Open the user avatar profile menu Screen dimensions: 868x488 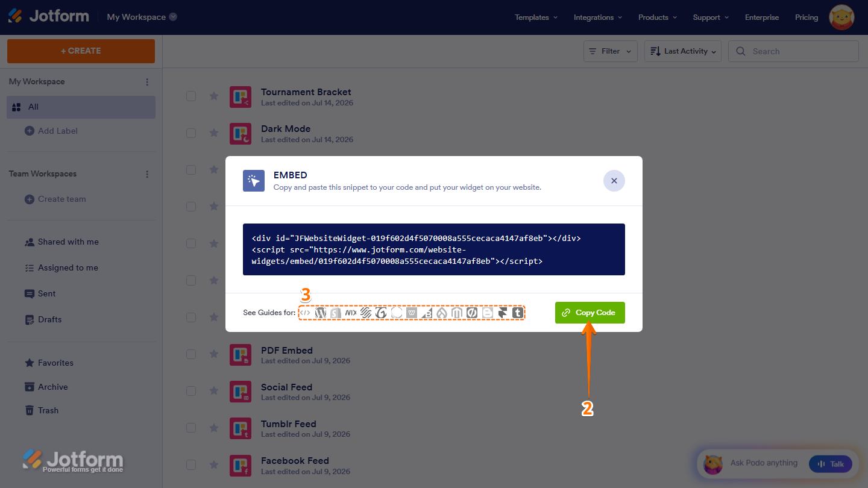pyautogui.click(x=841, y=17)
